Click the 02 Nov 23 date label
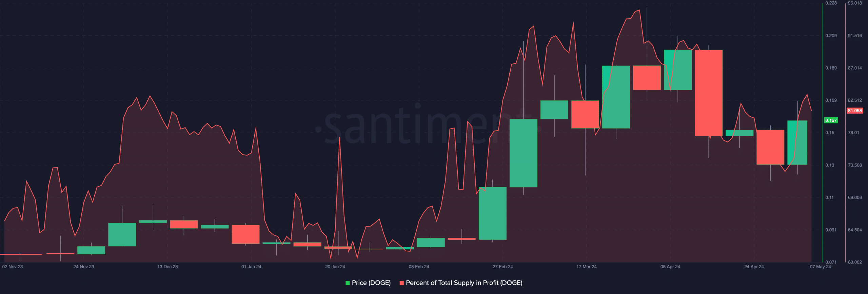The image size is (868, 294). [x=13, y=267]
